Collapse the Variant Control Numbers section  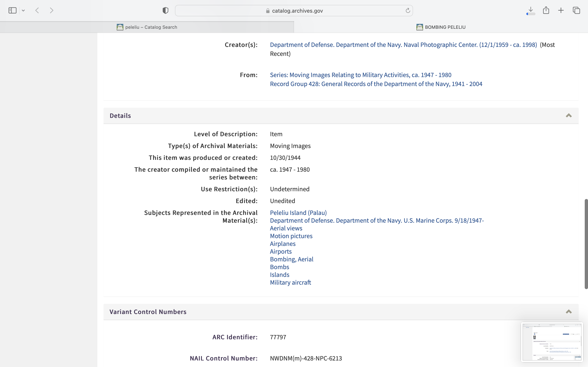pyautogui.click(x=569, y=312)
